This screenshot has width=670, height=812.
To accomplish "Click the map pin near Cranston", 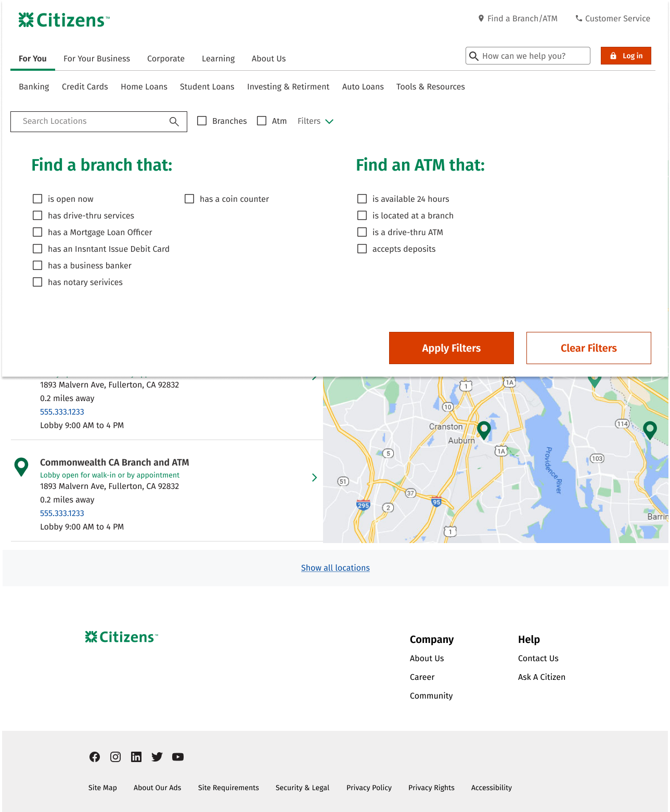I will [x=484, y=430].
